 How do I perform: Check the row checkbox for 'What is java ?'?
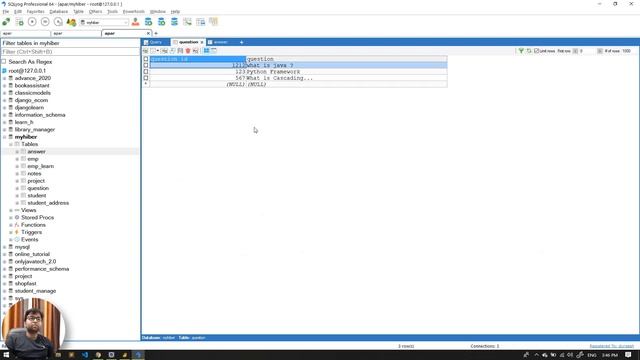pyautogui.click(x=146, y=65)
